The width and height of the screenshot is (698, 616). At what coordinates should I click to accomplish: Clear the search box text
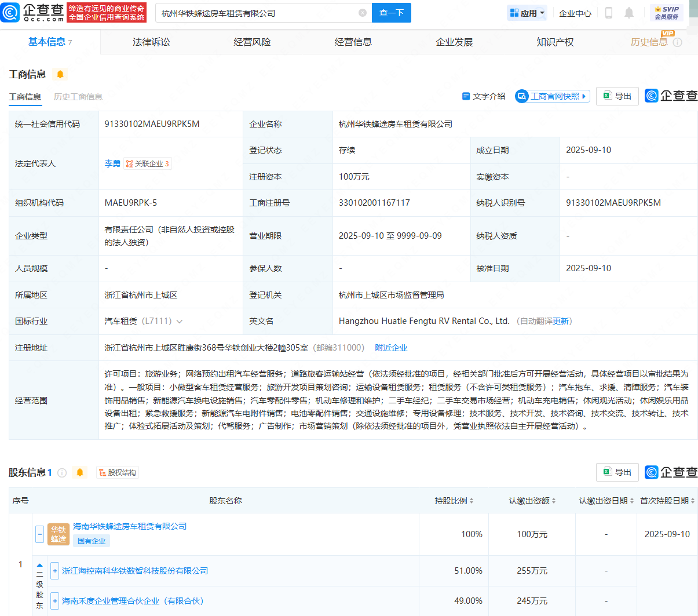(x=363, y=13)
